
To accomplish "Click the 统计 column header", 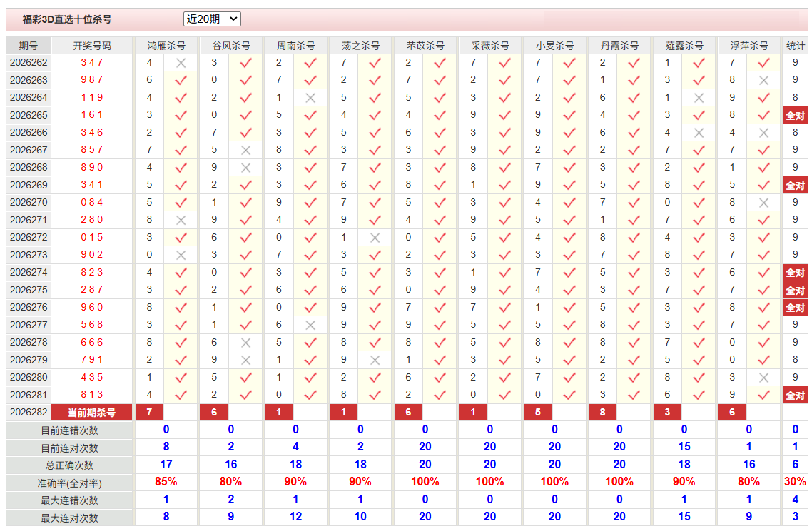I will click(x=795, y=46).
